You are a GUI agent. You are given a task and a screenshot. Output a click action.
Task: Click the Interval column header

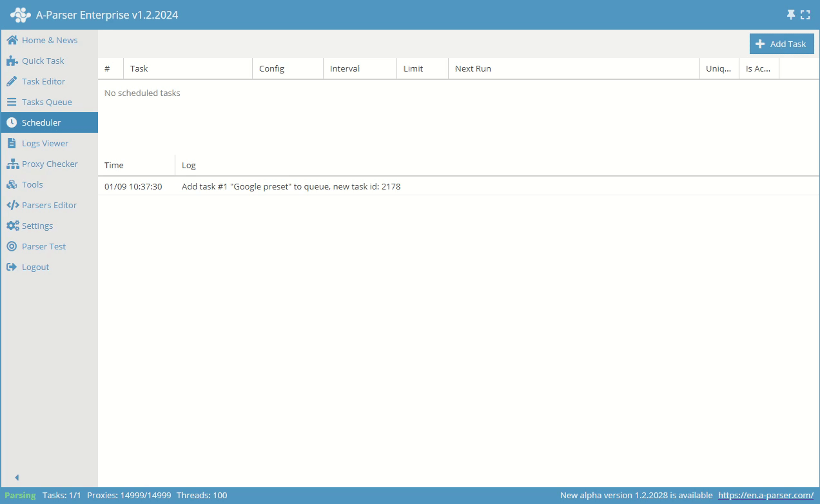pyautogui.click(x=345, y=68)
